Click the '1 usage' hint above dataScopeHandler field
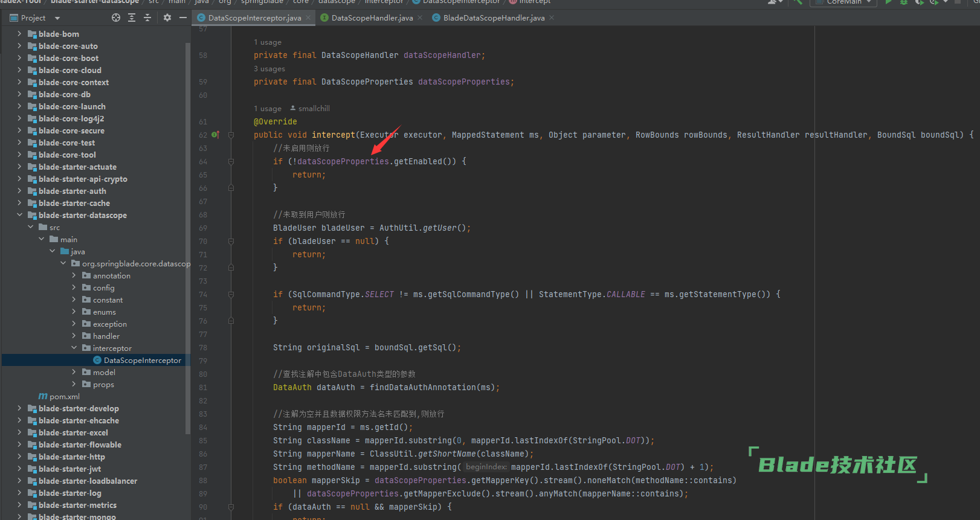The height and width of the screenshot is (520, 980). (x=268, y=42)
